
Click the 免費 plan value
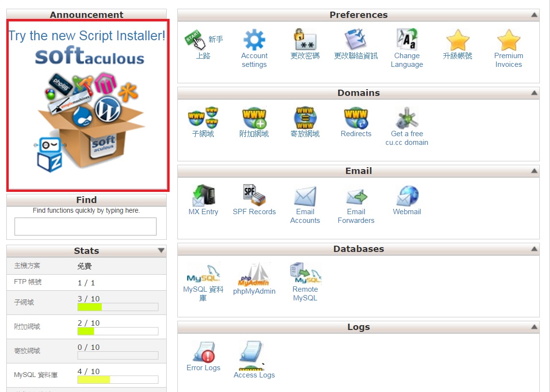[x=84, y=266]
